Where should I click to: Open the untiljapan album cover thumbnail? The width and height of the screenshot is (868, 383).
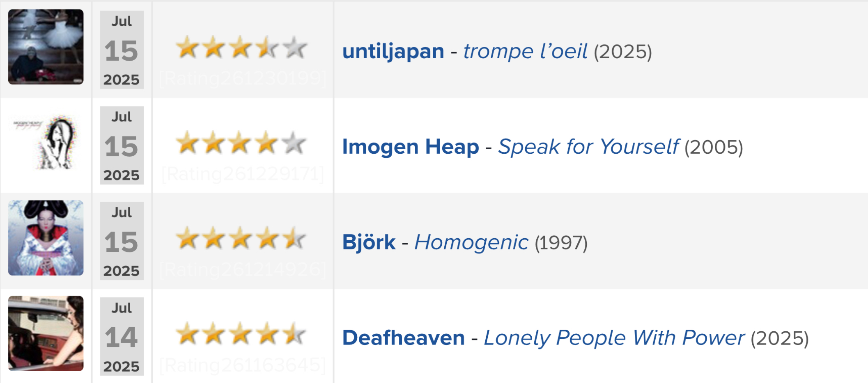(46, 47)
